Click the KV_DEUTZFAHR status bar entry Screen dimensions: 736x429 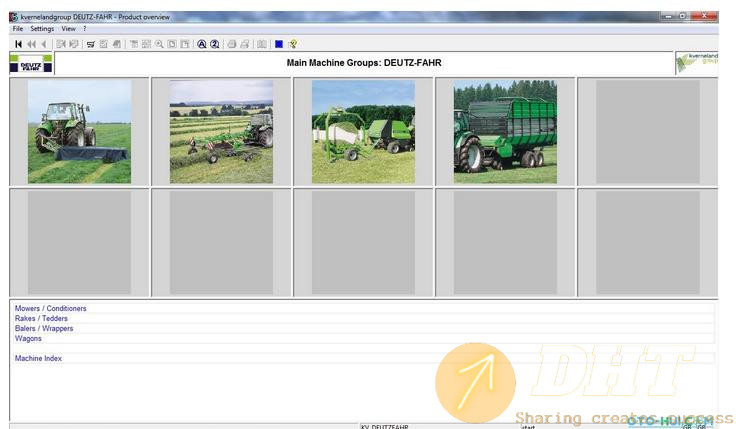pos(385,427)
